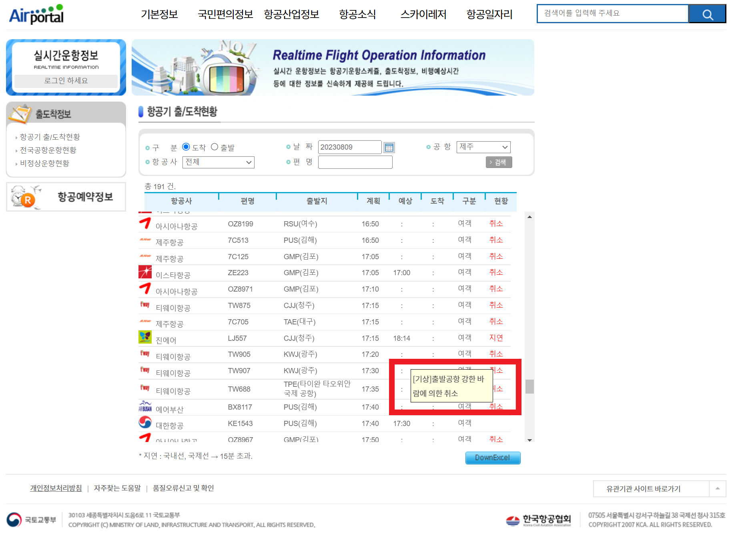Click the 출도착정보 notepad icon
Viewport: 750px width, 560px height.
[x=20, y=114]
